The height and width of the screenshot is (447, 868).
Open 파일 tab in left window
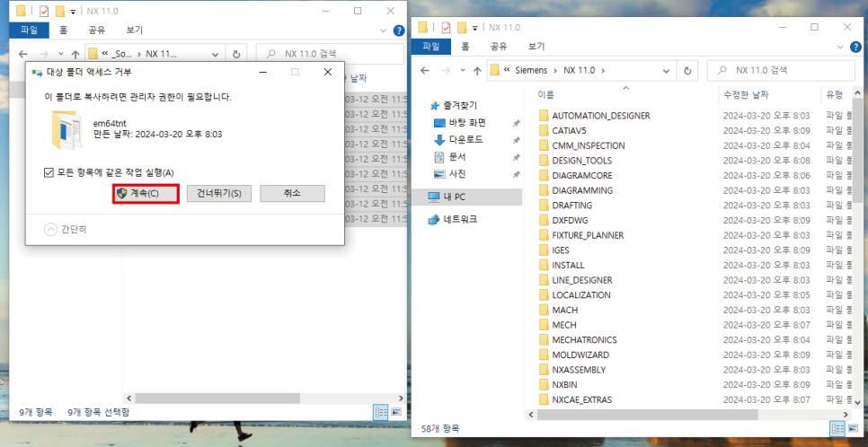[29, 30]
